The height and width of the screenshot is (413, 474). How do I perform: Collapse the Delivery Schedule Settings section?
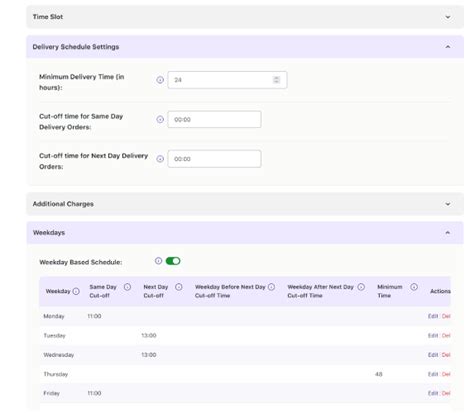tap(448, 47)
